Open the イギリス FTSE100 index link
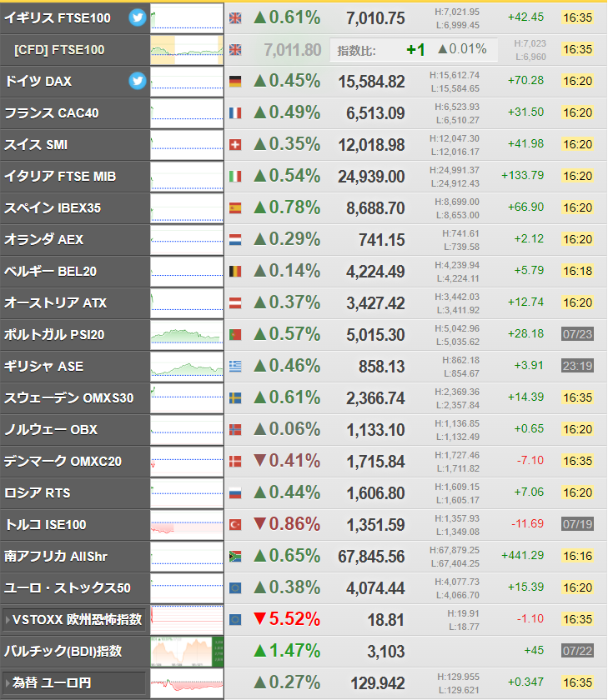Image resolution: width=608 pixels, height=700 pixels. [x=58, y=17]
